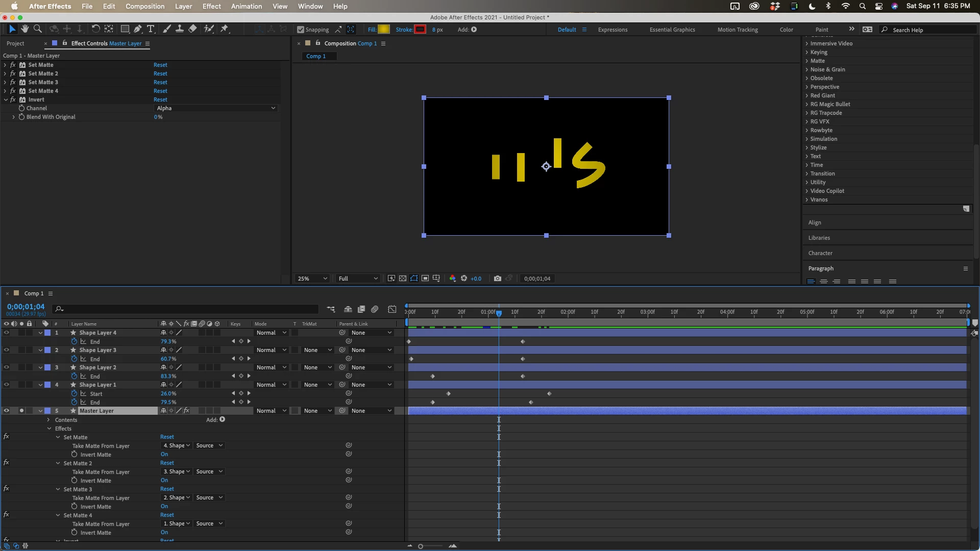Image resolution: width=980 pixels, height=551 pixels.
Task: Select the Puppet Pin tool
Action: tap(224, 29)
